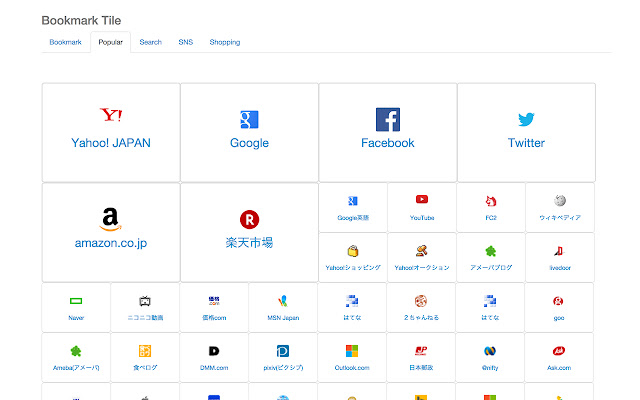Select the Popular tab

(111, 42)
